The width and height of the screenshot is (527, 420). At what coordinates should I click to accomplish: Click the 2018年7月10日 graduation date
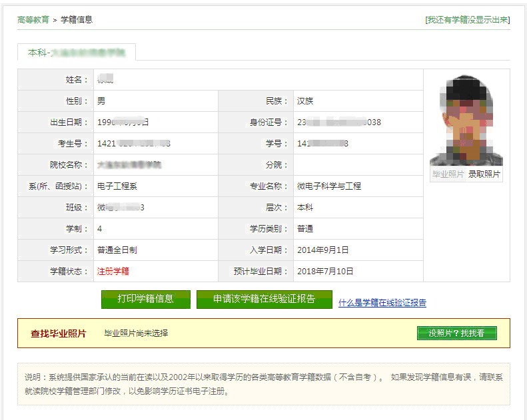pos(325,272)
